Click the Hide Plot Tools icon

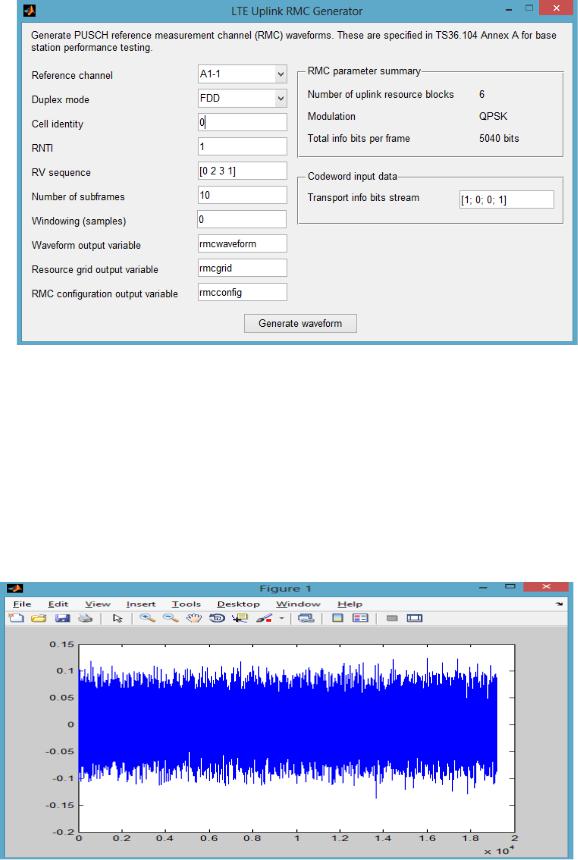[x=392, y=618]
